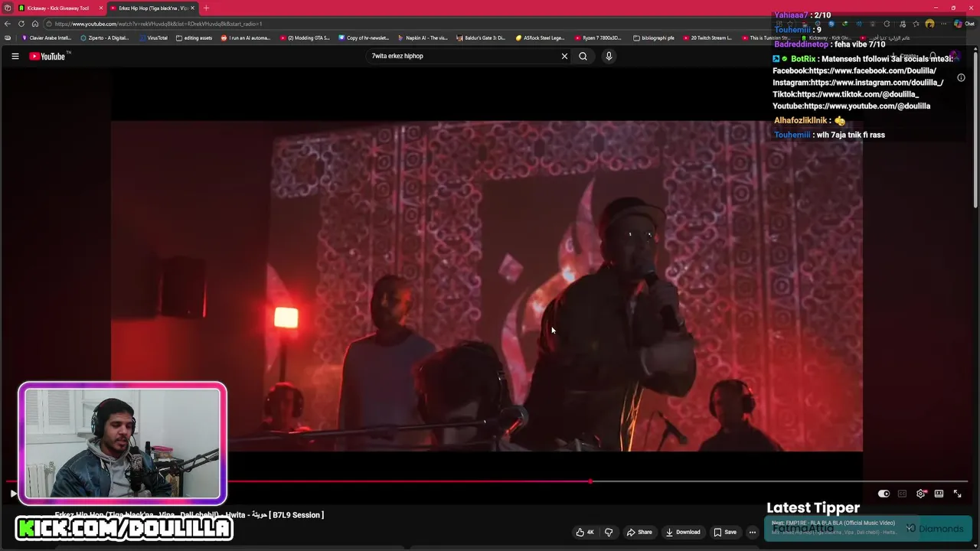The image size is (980, 551).
Task: Enter full screen from the player
Action: 957,494
